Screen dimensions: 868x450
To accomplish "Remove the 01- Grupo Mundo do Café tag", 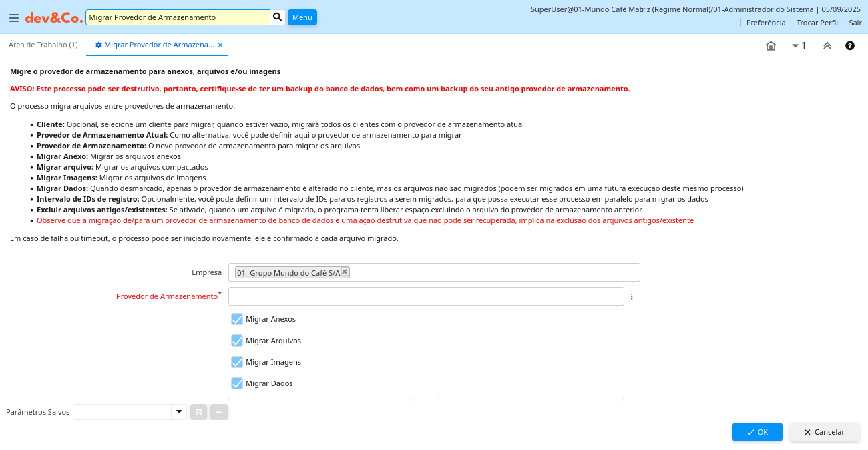I will point(345,271).
